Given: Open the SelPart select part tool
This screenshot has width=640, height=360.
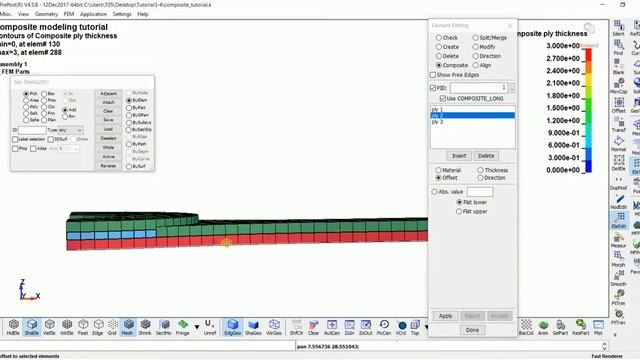Looking at the screenshot, I should pyautogui.click(x=560, y=327).
